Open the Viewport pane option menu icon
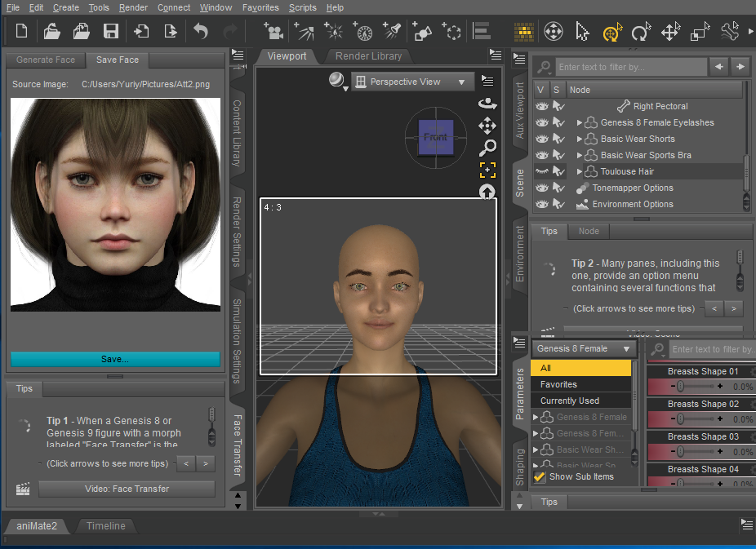Viewport: 756px width, 549px height. point(496,55)
